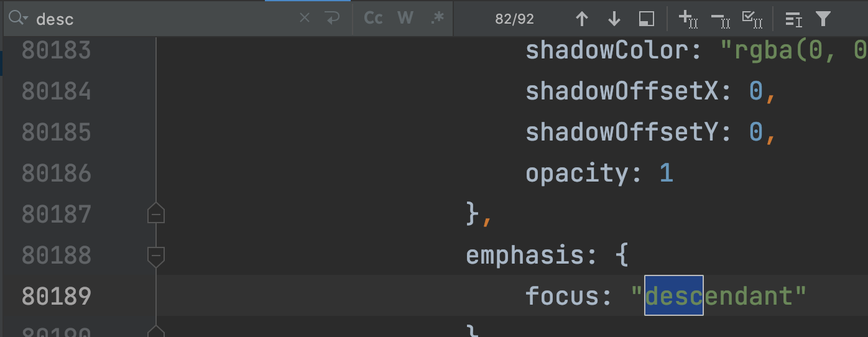
Task: Toggle whole Words (W) option
Action: coord(405,18)
